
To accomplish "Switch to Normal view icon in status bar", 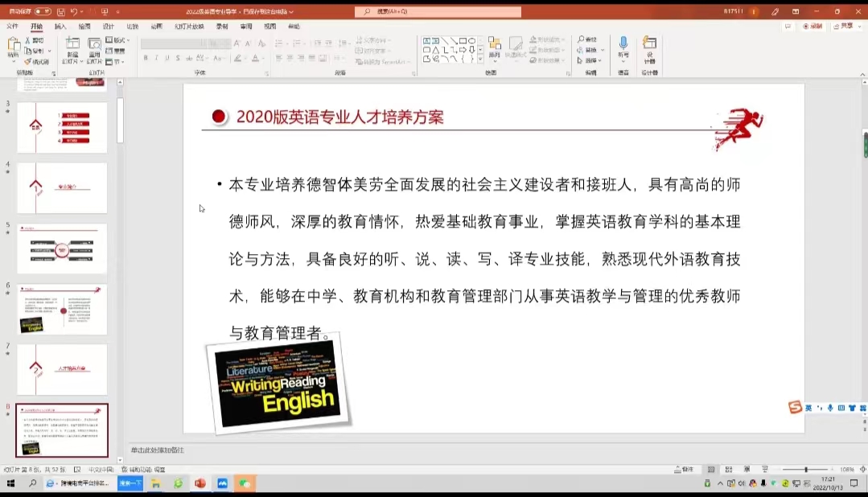I will tap(711, 470).
